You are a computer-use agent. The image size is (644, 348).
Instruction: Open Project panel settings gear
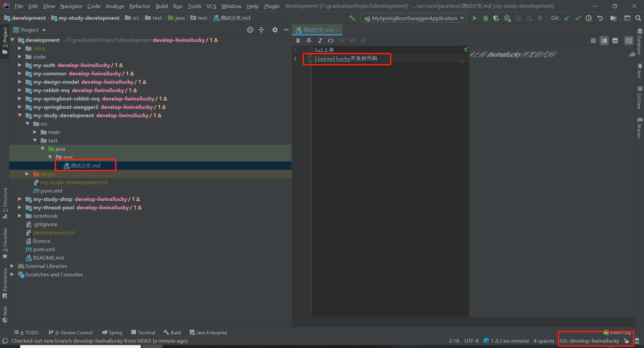point(275,30)
